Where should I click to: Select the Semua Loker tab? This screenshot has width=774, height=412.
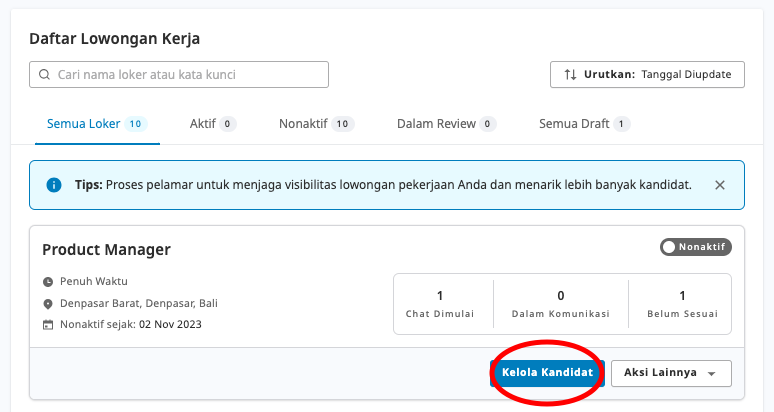pyautogui.click(x=96, y=124)
